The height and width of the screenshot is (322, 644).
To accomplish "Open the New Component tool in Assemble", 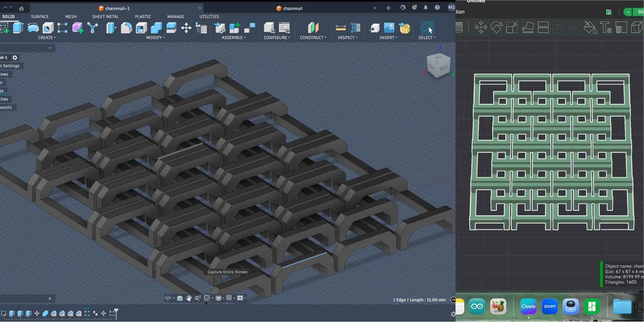I will point(235,28).
